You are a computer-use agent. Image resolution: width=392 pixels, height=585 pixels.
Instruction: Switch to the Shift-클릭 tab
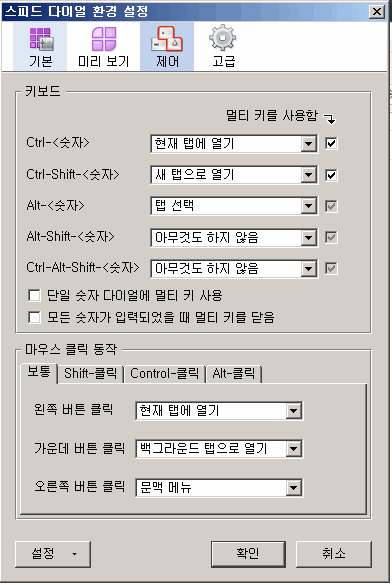tap(91, 373)
